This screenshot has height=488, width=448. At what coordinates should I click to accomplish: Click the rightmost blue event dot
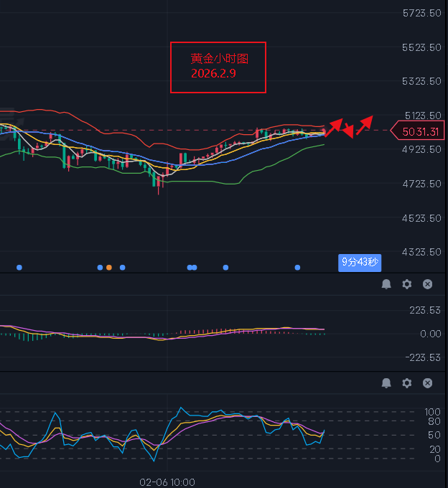pyautogui.click(x=298, y=267)
